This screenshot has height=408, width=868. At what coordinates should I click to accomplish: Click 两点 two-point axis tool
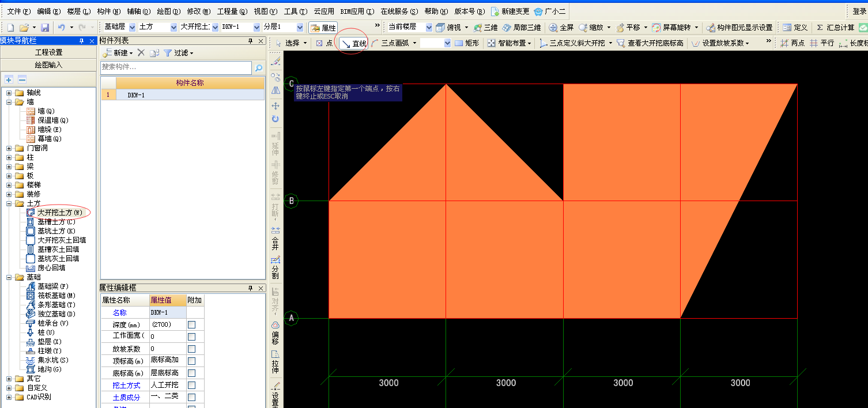click(x=792, y=43)
